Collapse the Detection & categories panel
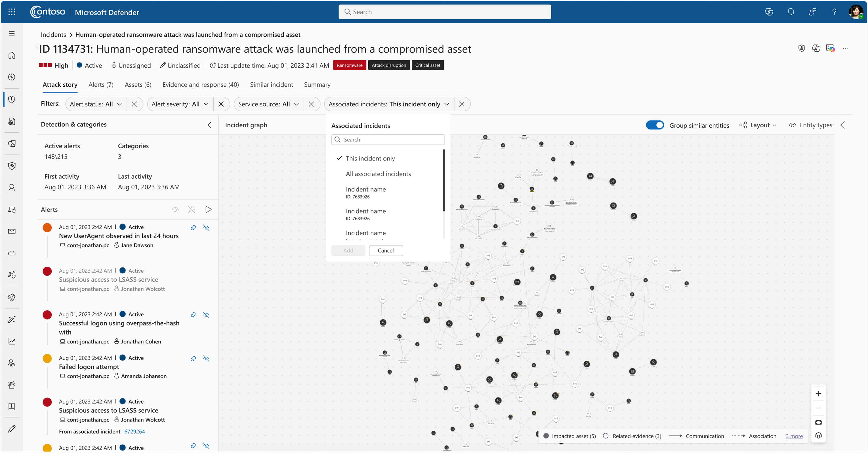 [x=209, y=125]
